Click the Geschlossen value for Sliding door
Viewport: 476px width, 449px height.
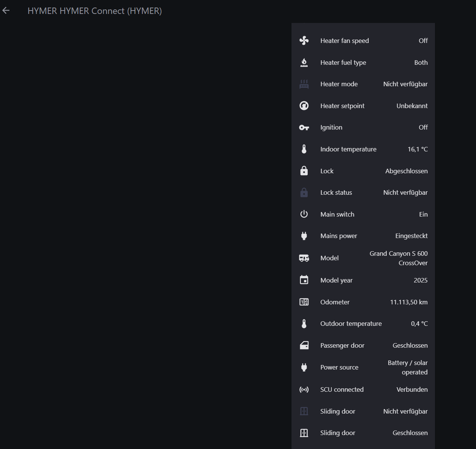[410, 433]
